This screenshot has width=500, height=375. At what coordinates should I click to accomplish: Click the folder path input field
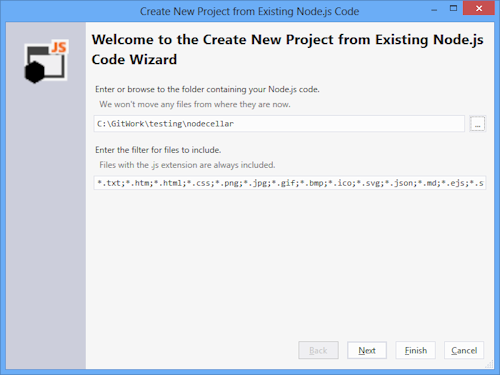[279, 124]
